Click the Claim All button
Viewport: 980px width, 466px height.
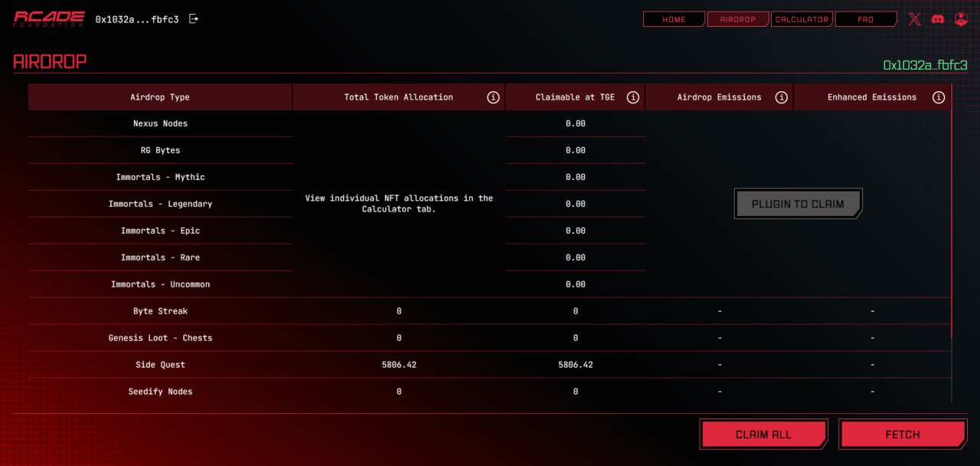click(x=763, y=434)
